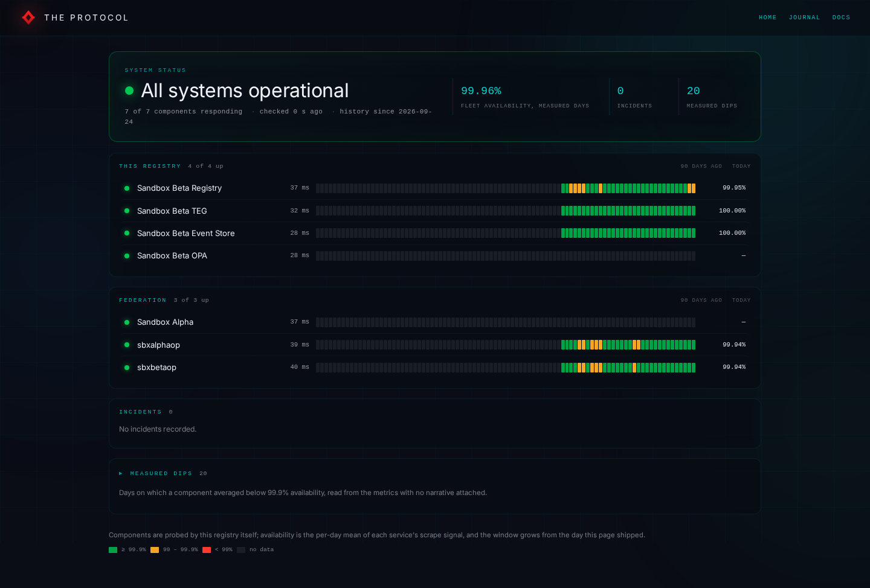
Task: Click sbxbetaop 99.94% uptime value
Action: point(734,367)
